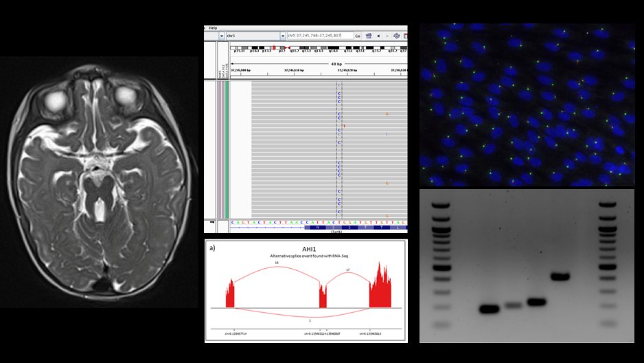Click the gel electrophoresis image
Image resolution: width=644 pixels, height=363 pixels.
tap(527, 266)
